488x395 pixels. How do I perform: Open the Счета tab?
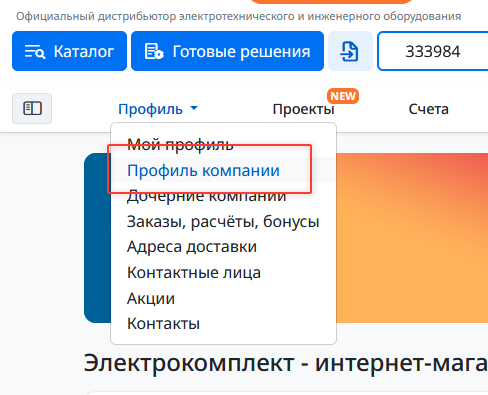(x=428, y=109)
